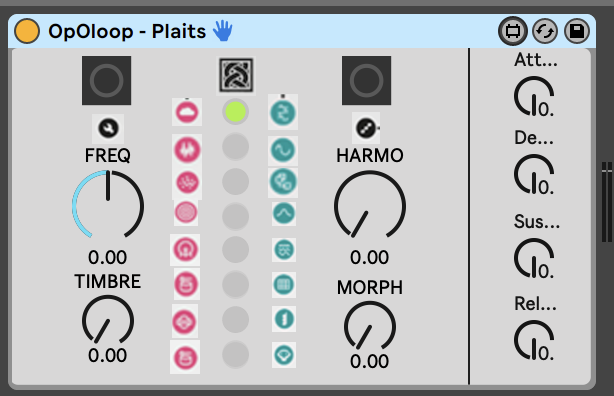
Task: Click the show/hide device view icon
Action: point(513,31)
